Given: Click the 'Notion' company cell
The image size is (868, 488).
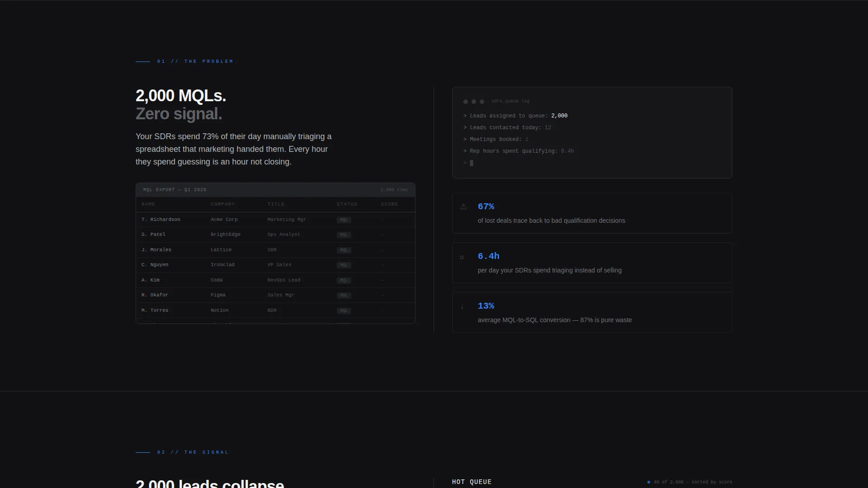Looking at the screenshot, I should click(x=220, y=310).
